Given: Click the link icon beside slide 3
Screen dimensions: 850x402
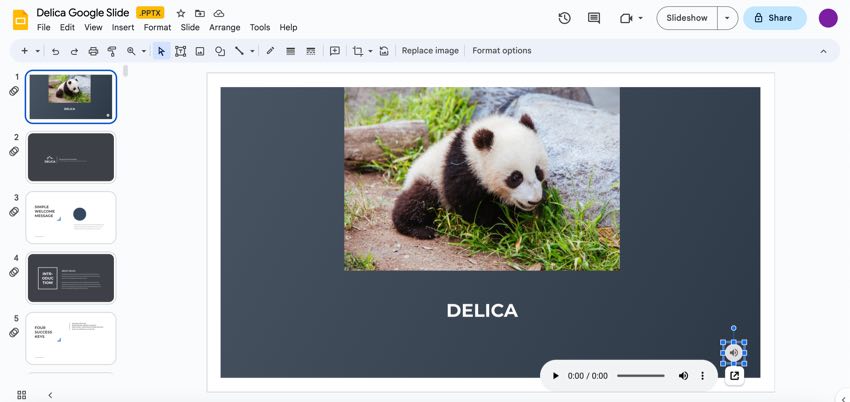Looking at the screenshot, I should coord(14,212).
